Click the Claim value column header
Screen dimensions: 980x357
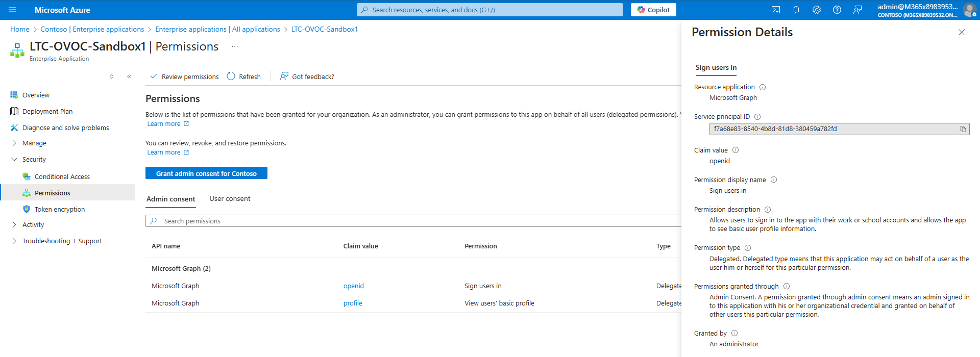pyautogui.click(x=361, y=246)
